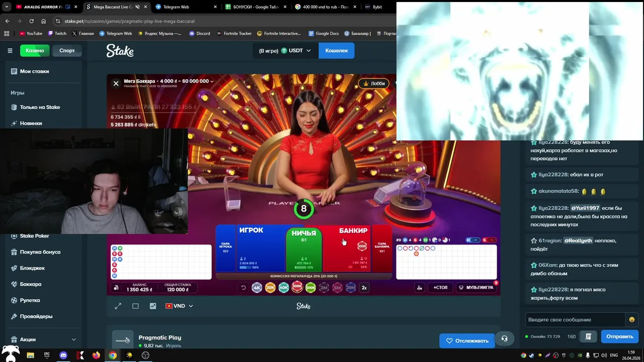644x362 pixels.
Task: Switch to the Bybit browser tab
Action: (377, 7)
